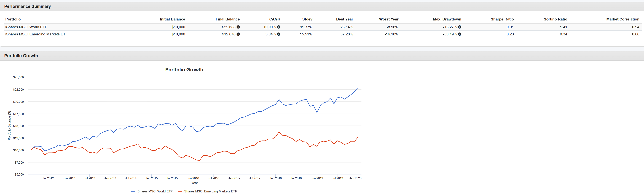This screenshot has width=644, height=196.
Task: Collapse the Performance Summary panel header
Action: 28,7
